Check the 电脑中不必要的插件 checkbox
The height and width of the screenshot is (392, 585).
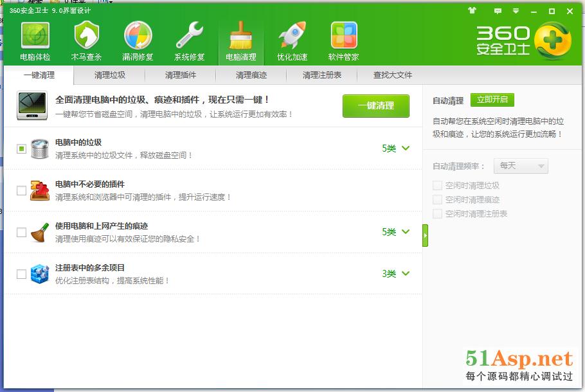(x=21, y=191)
